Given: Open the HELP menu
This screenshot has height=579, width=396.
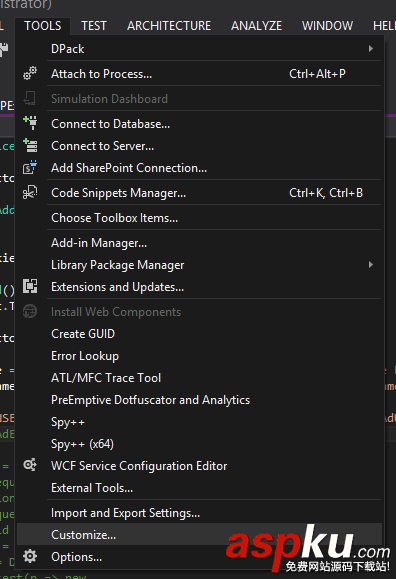Looking at the screenshot, I should 384,26.
